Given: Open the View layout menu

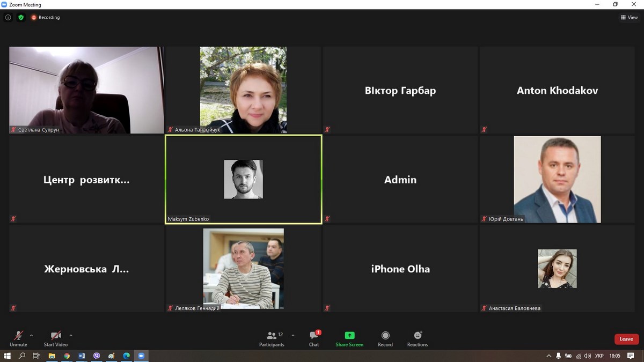Looking at the screenshot, I should point(629,17).
